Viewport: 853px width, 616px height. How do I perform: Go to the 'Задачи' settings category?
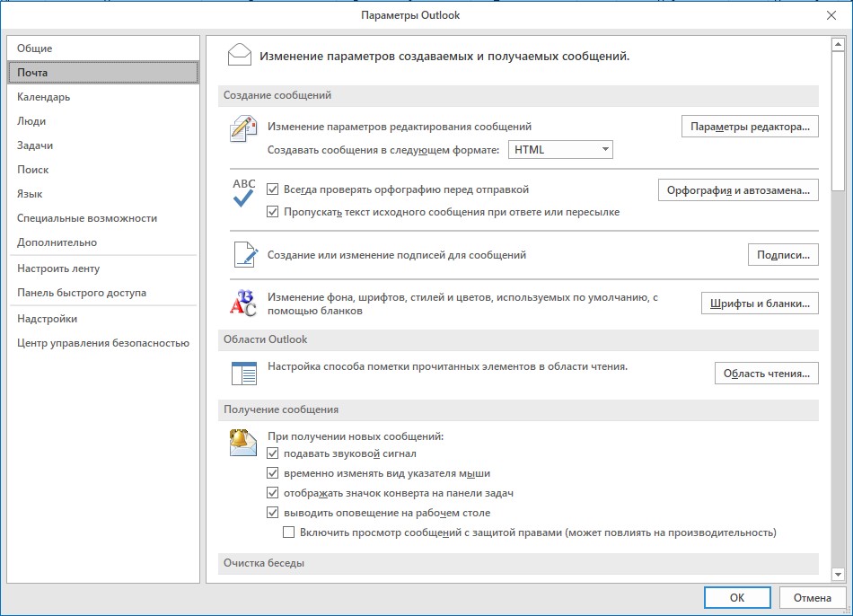[x=103, y=145]
